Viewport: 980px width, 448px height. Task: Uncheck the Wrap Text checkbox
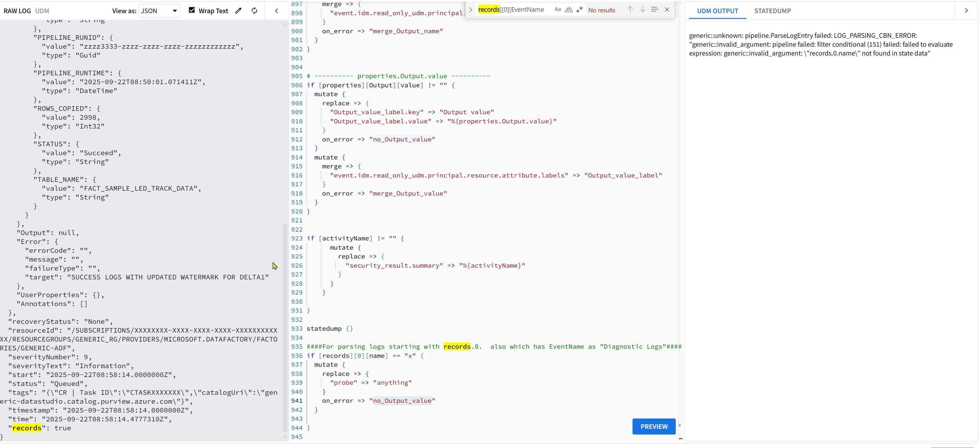click(192, 10)
